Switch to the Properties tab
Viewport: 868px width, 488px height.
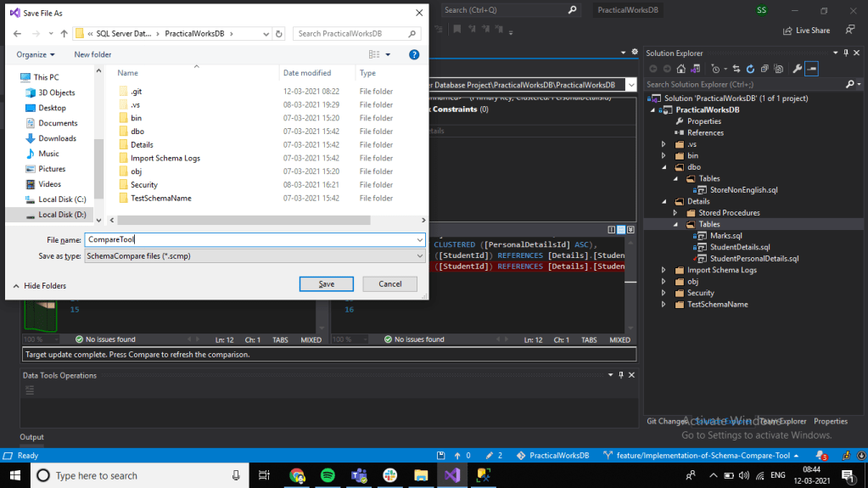830,421
